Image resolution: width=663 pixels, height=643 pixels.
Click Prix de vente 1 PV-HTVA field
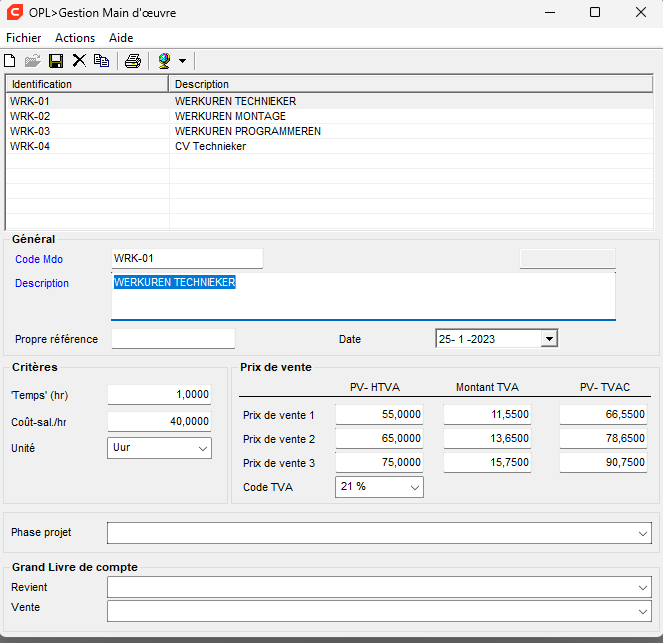379,414
